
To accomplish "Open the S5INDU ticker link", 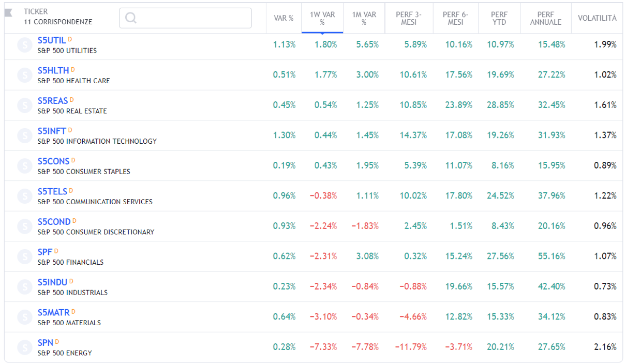I will (x=52, y=282).
